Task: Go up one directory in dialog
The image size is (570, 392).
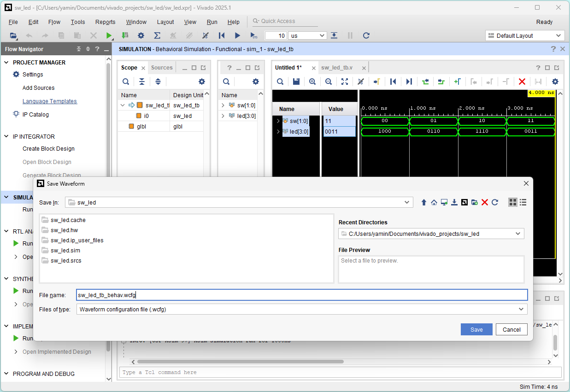Action: pyautogui.click(x=424, y=202)
